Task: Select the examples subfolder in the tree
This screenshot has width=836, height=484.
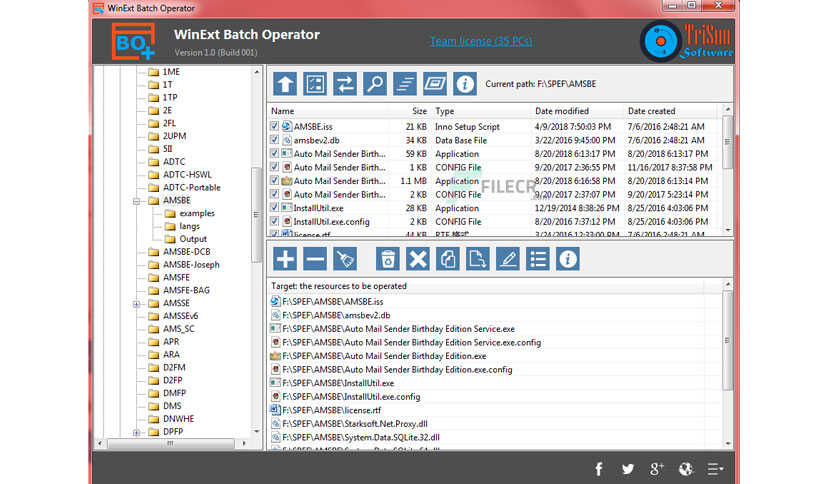Action: coord(197,213)
